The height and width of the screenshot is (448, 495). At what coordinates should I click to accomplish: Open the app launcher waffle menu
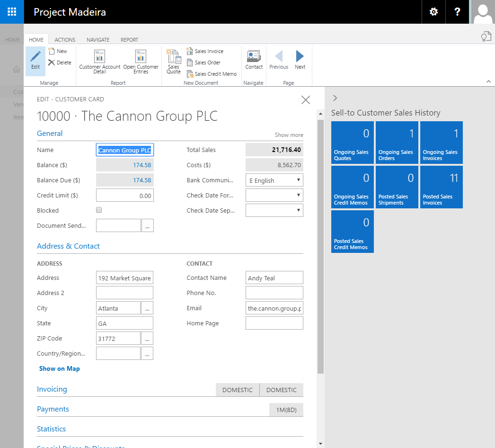point(12,12)
